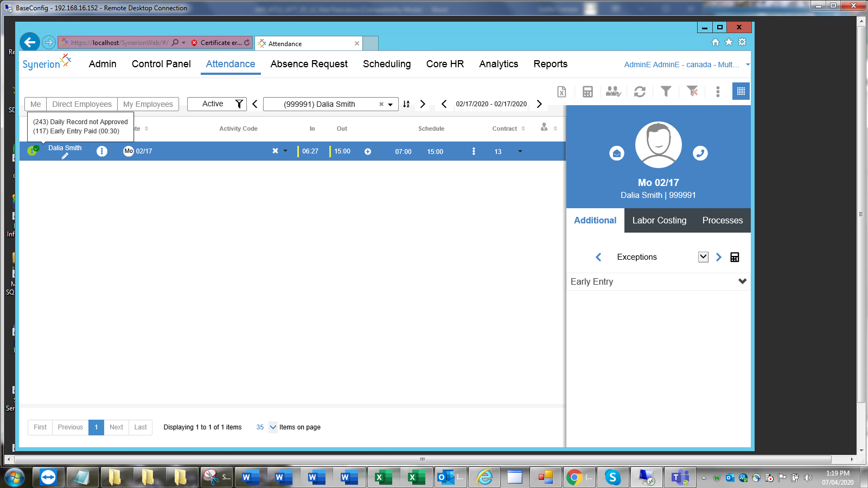The image size is (868, 488).
Task: Open the employee selector dropdown arrow
Action: click(390, 105)
